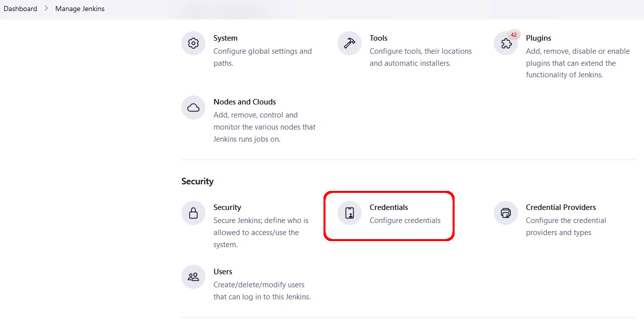
Task: Select Manage Jenkins in the breadcrumb
Action: (80, 9)
